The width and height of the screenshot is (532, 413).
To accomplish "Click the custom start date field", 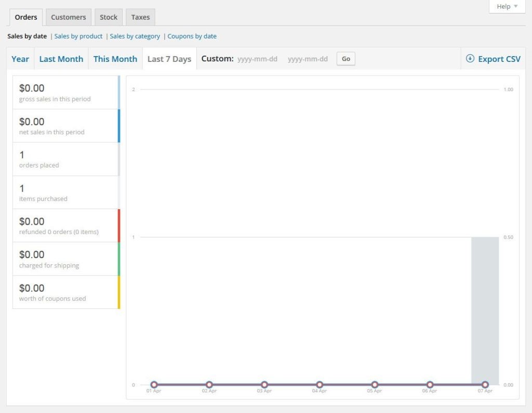I will (x=257, y=59).
